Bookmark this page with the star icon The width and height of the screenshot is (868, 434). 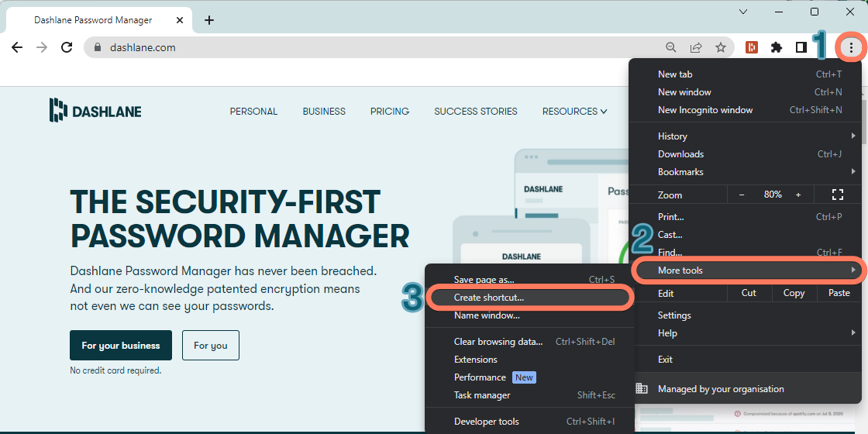pos(720,47)
